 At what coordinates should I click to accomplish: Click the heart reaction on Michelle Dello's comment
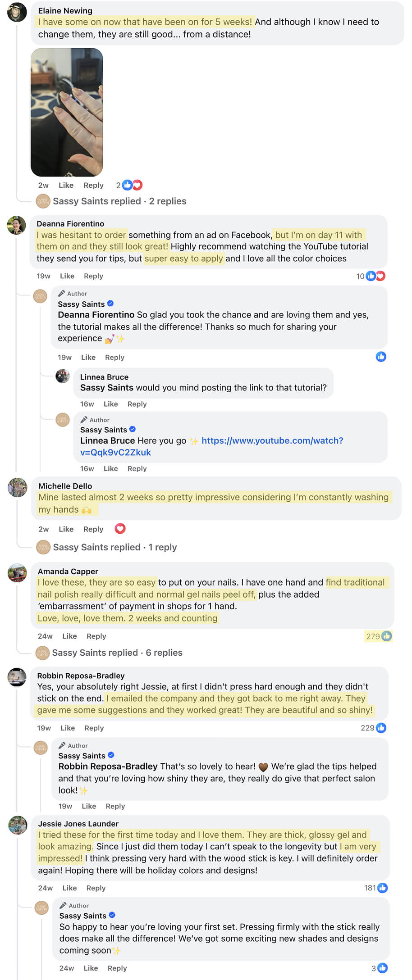pos(120,529)
